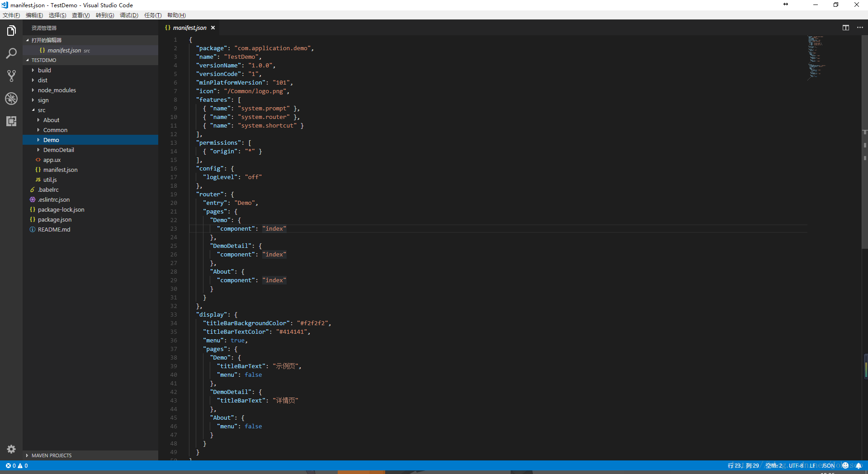The width and height of the screenshot is (868, 474).
Task: Open the notifications bell in status bar
Action: tap(858, 465)
